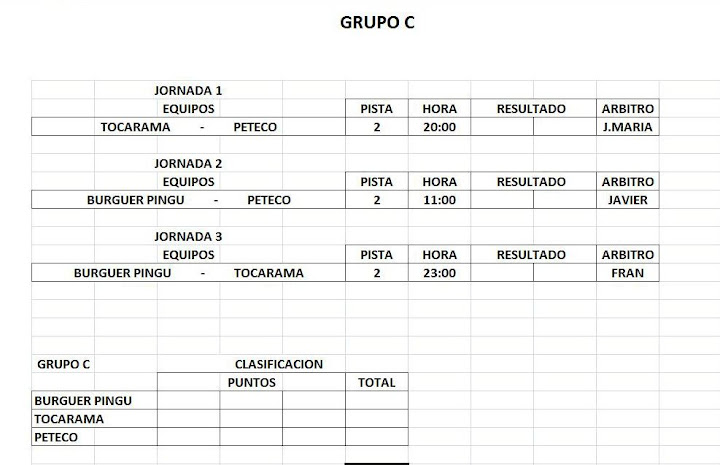Select TOCARAMA in the classification table
The image size is (720, 465).
(69, 419)
